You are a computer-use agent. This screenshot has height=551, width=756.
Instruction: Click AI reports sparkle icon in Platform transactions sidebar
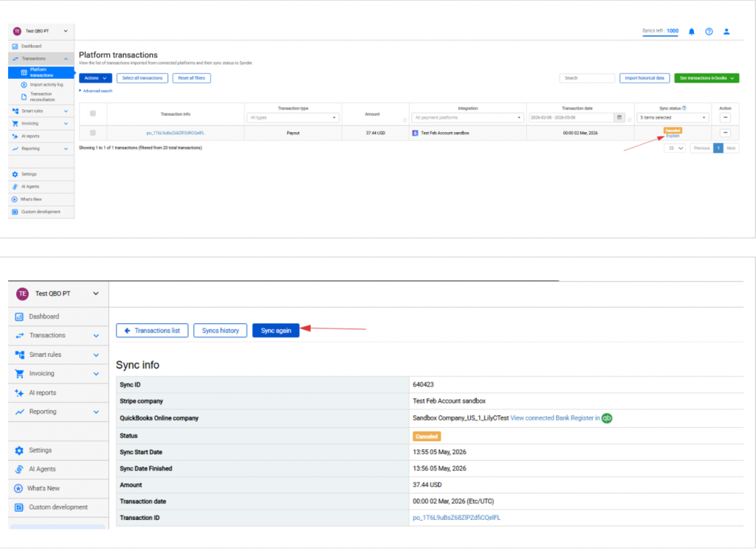coord(15,136)
